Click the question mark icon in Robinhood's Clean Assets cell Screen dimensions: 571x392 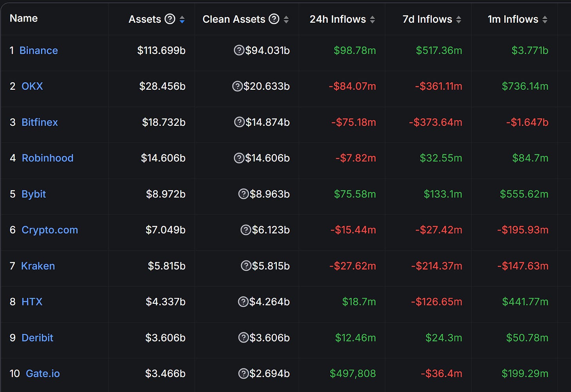(x=239, y=158)
